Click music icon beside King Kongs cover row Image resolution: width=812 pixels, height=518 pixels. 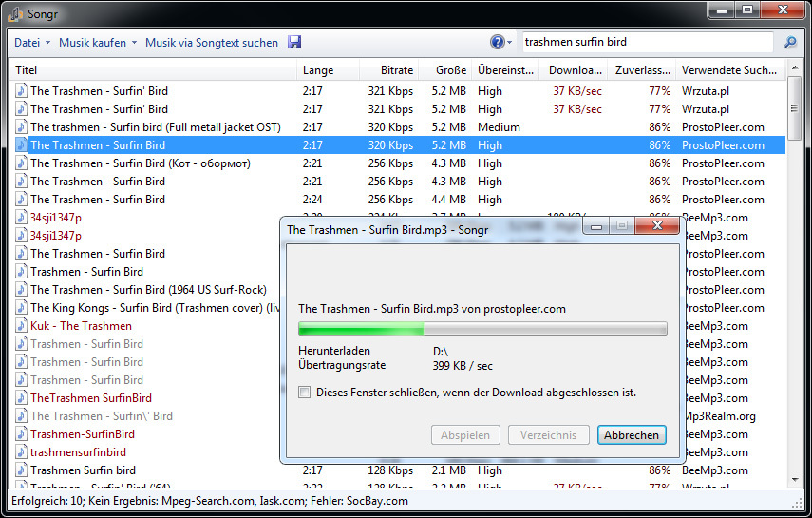pyautogui.click(x=21, y=308)
